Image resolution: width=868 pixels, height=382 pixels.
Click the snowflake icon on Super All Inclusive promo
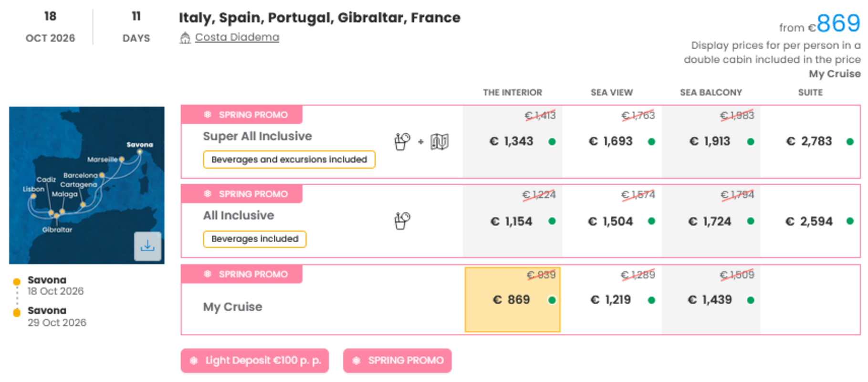point(208,115)
